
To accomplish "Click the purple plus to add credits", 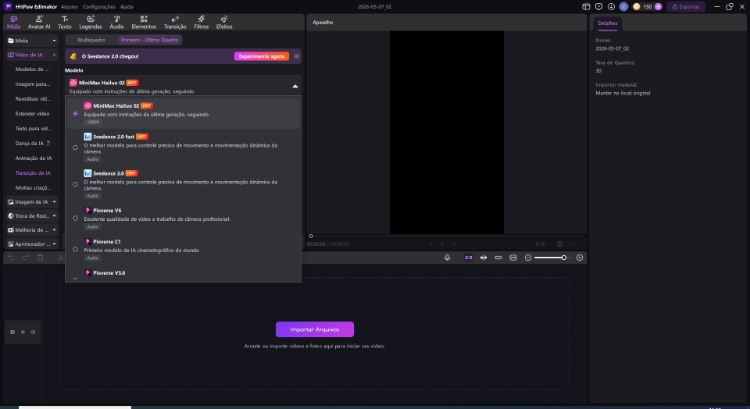I will pyautogui.click(x=658, y=7).
